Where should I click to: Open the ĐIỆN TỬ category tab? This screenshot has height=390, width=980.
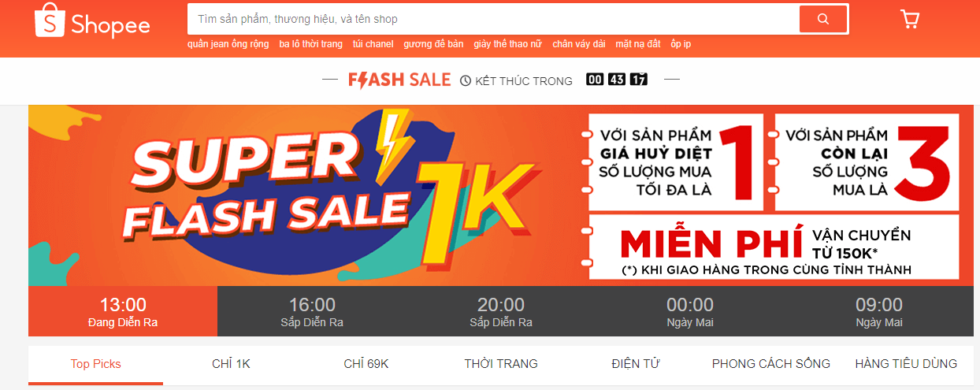pos(636,364)
